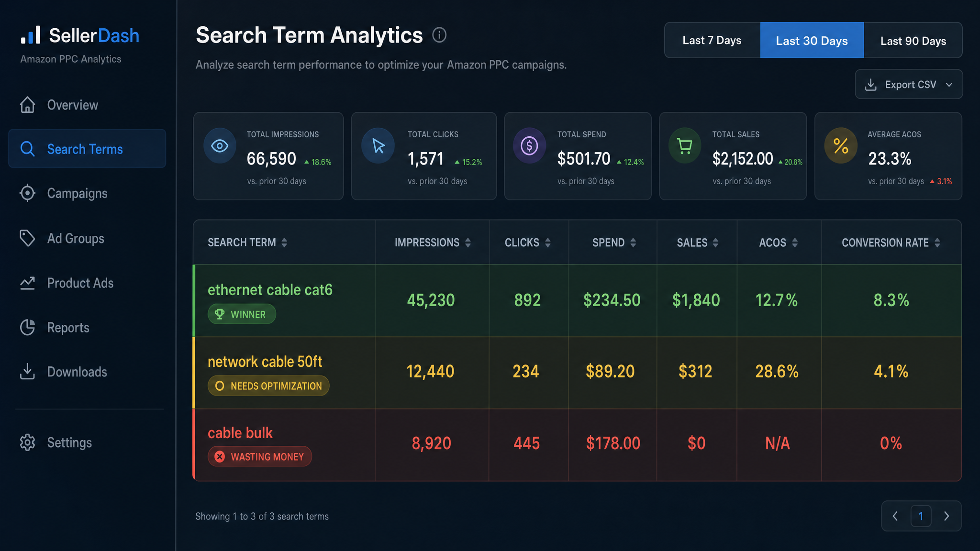Click page number 1 in pagination
Screen dimensions: 980x551
[x=921, y=516]
